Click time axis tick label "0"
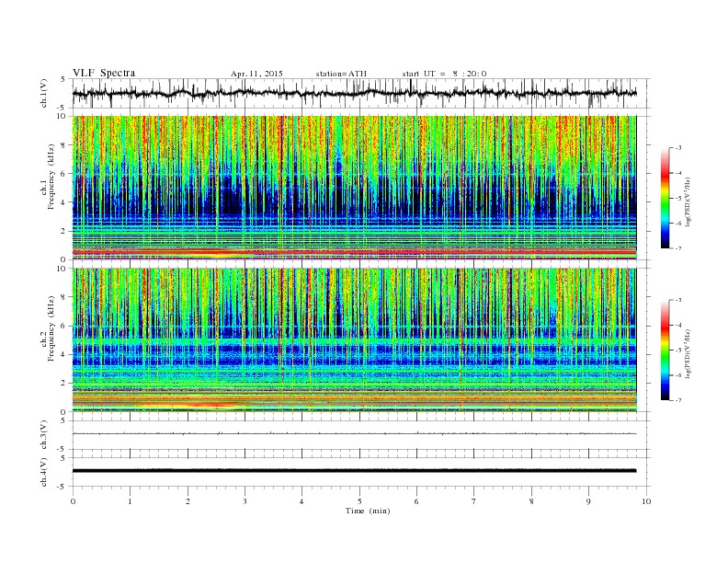This screenshot has height=563, width=728. 73,501
